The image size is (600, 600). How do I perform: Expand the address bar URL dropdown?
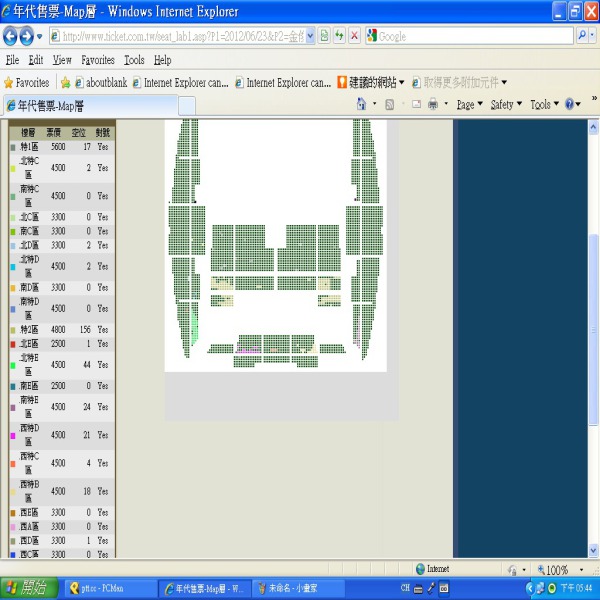[x=310, y=36]
